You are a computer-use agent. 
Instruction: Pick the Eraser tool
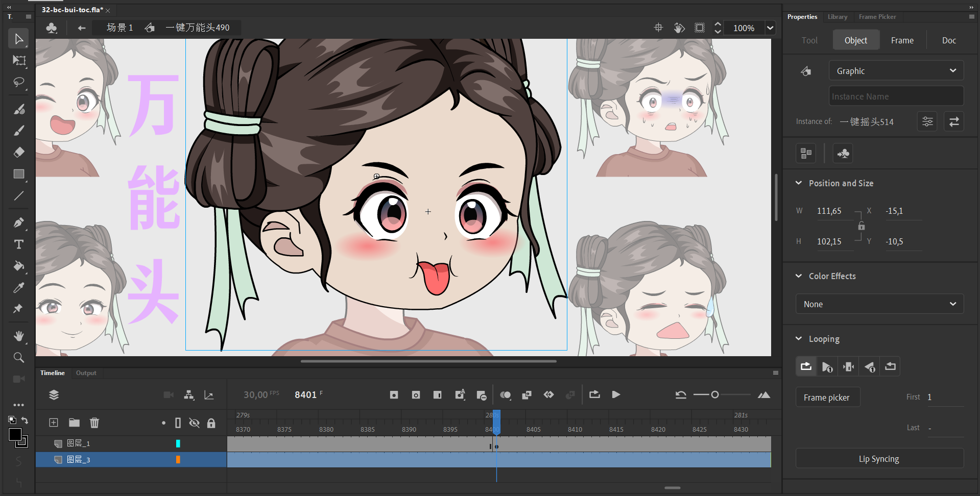pos(19,152)
